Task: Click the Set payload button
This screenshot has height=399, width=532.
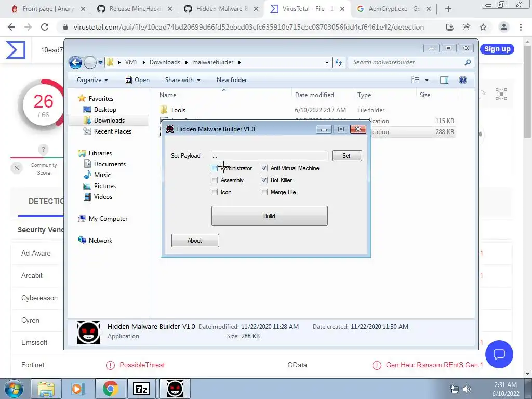Action: point(347,156)
